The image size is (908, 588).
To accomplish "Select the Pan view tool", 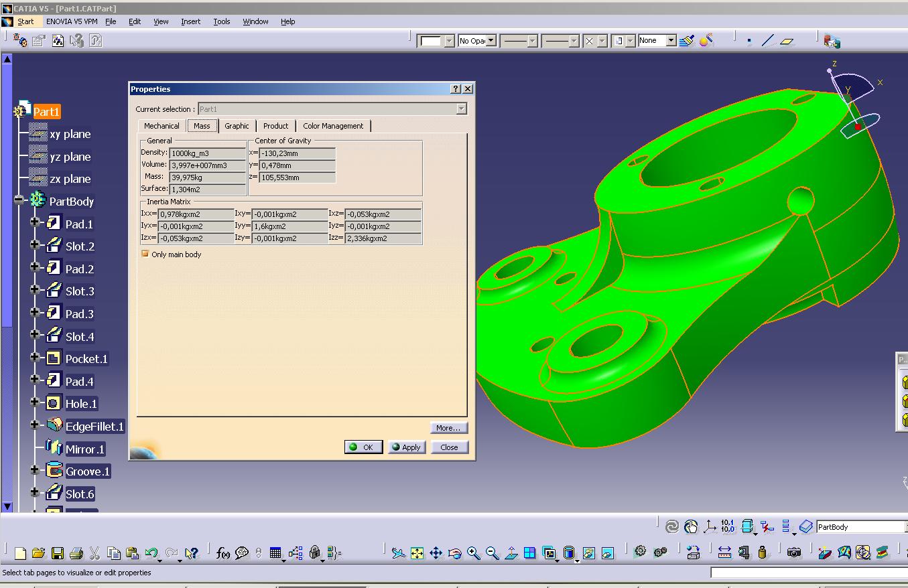I will pyautogui.click(x=436, y=553).
